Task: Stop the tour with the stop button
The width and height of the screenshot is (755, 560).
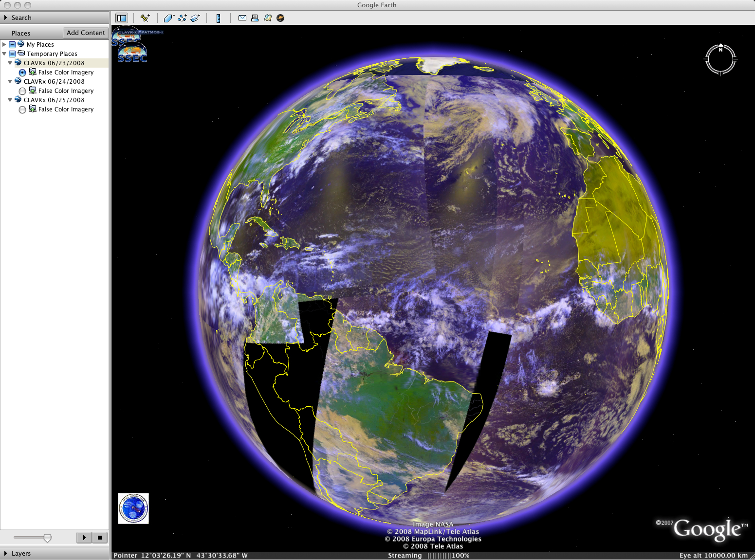Action: click(x=100, y=537)
